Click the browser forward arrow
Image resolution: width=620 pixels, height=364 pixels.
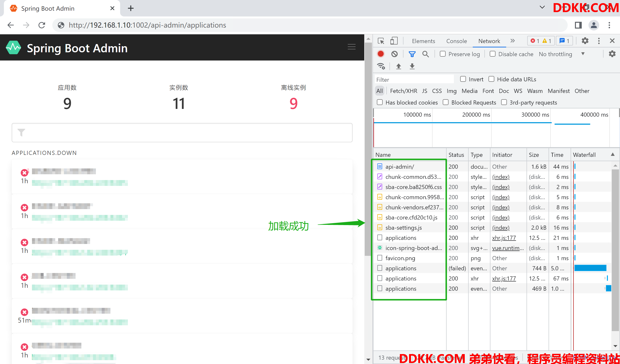tap(26, 25)
